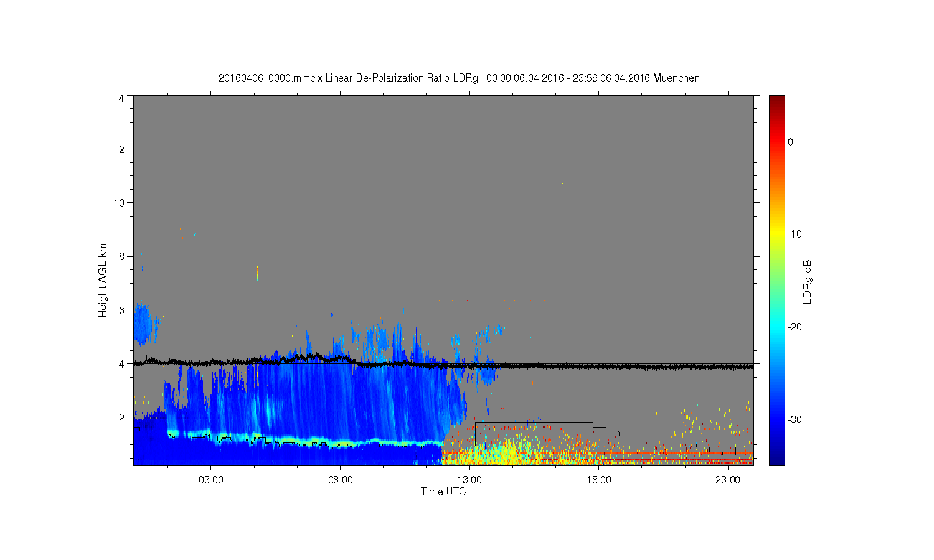Pick the 18:00 time tick label
This screenshot has width=934, height=560.
point(598,480)
